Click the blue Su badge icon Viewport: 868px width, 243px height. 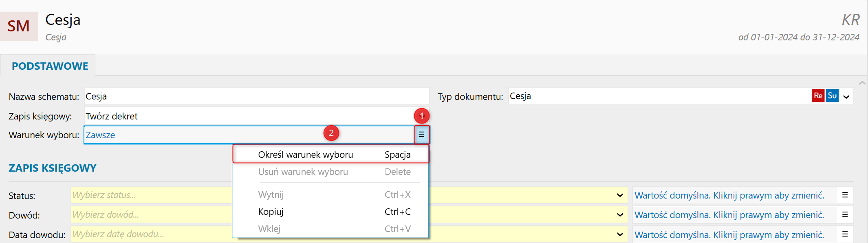[832, 96]
